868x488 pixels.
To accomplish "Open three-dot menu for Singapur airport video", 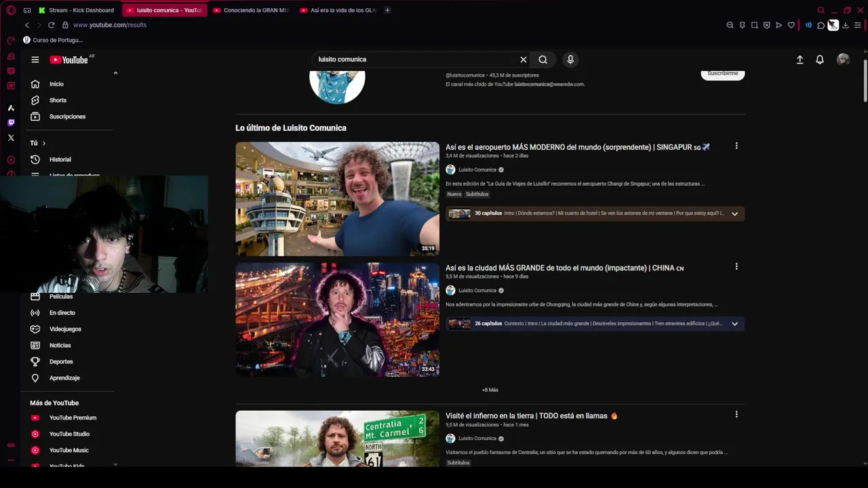I will tap(736, 146).
